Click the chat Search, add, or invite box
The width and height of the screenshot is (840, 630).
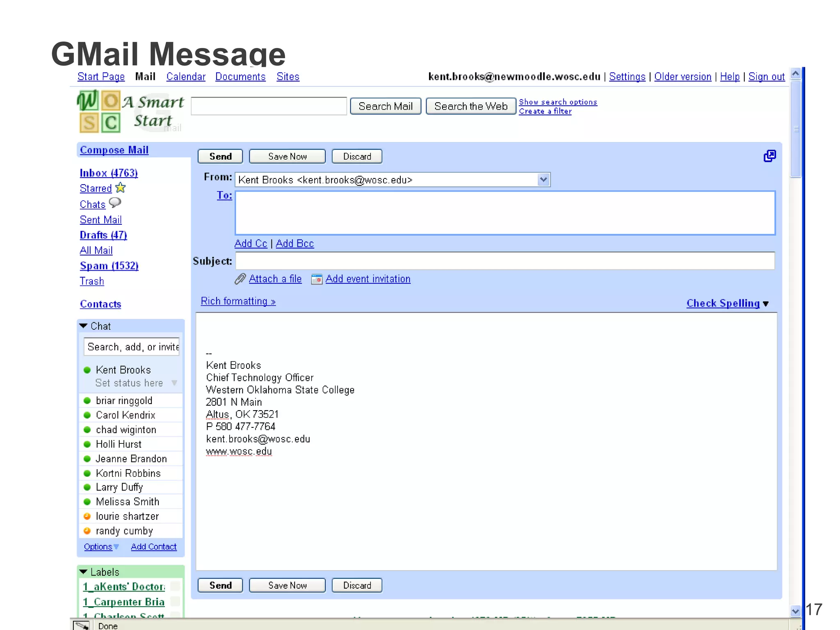click(132, 347)
